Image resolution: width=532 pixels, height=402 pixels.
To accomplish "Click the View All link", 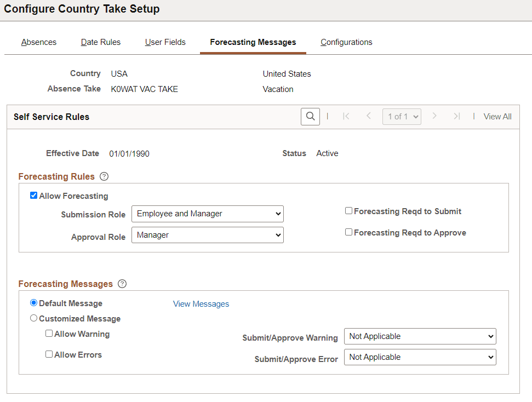I will click(497, 116).
